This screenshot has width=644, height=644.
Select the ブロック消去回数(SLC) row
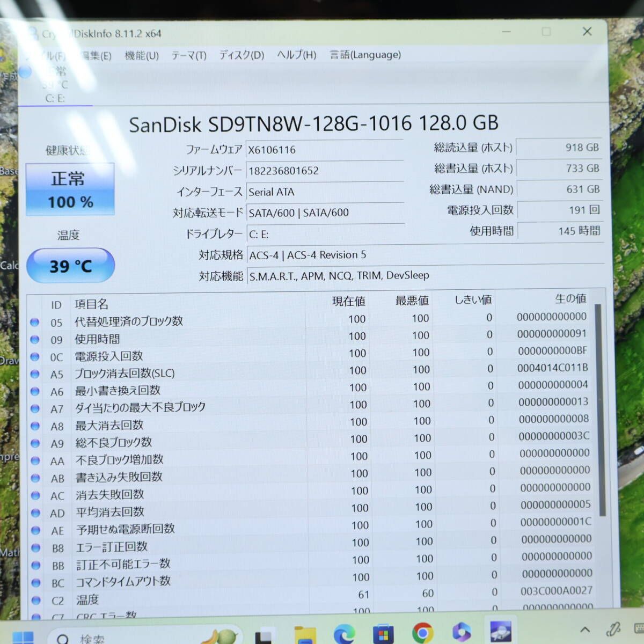point(310,371)
